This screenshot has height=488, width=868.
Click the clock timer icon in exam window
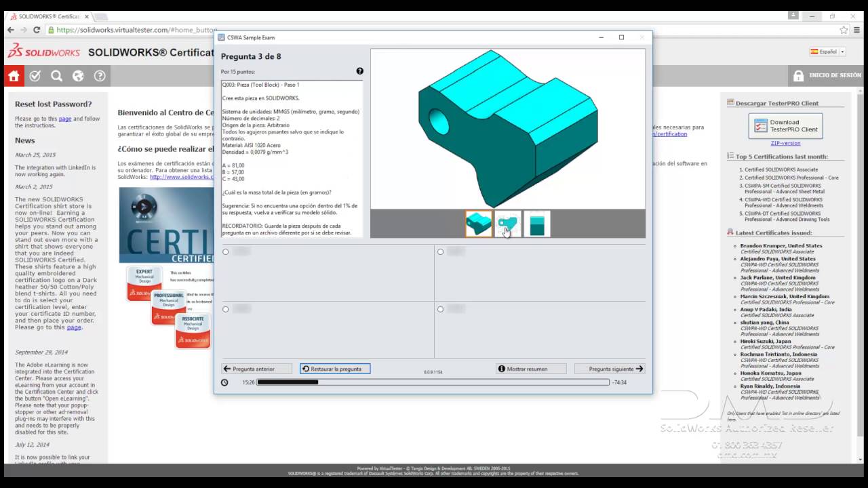click(x=225, y=382)
